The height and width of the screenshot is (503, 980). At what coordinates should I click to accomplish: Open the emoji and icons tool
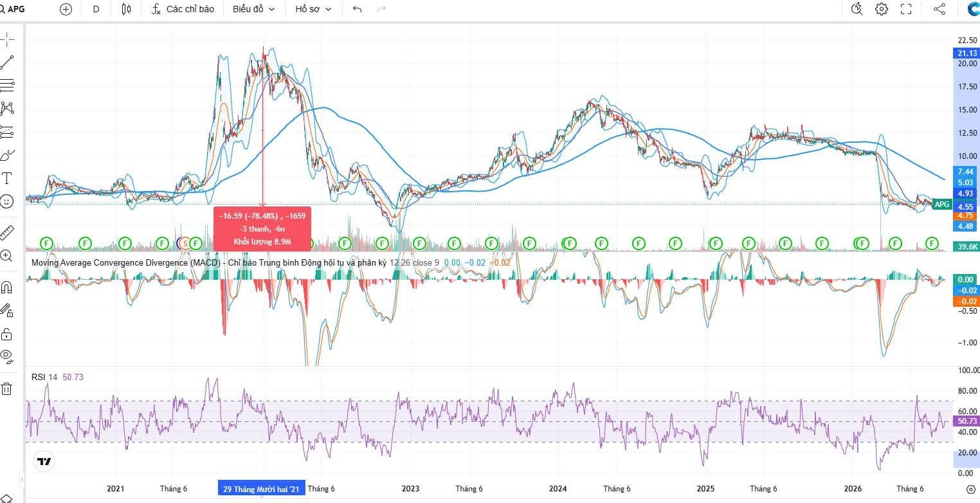[x=6, y=201]
